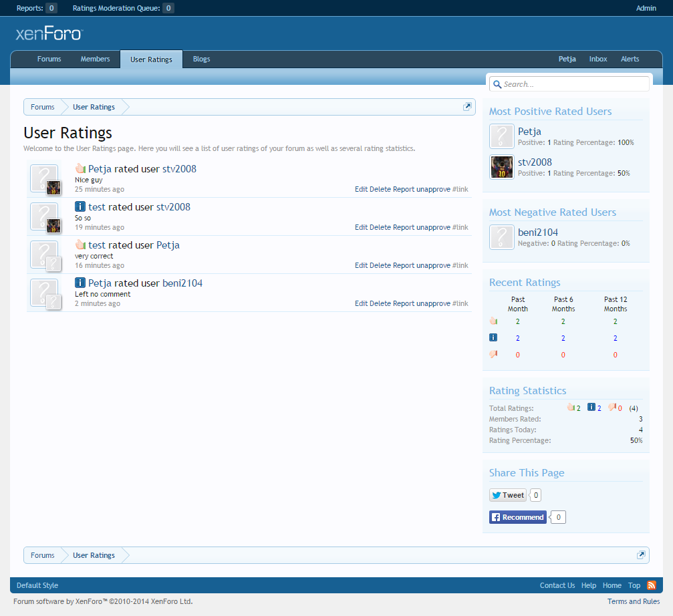This screenshot has width=673, height=616.
Task: Click Forums in top breadcrumb
Action: click(x=43, y=107)
